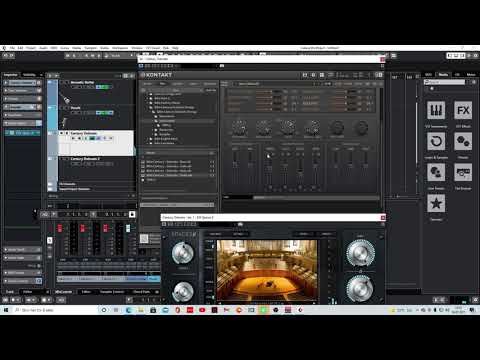Switch to the Media tab in right zone
480x360 pixels.
pos(444,75)
